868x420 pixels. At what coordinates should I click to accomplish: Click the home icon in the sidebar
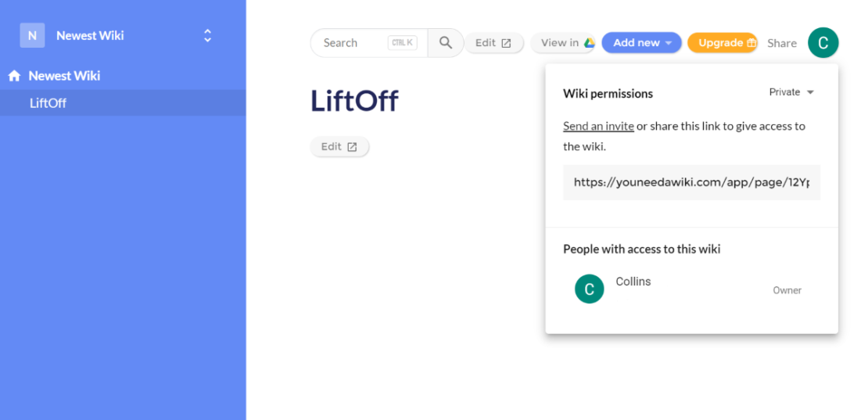[x=14, y=76]
